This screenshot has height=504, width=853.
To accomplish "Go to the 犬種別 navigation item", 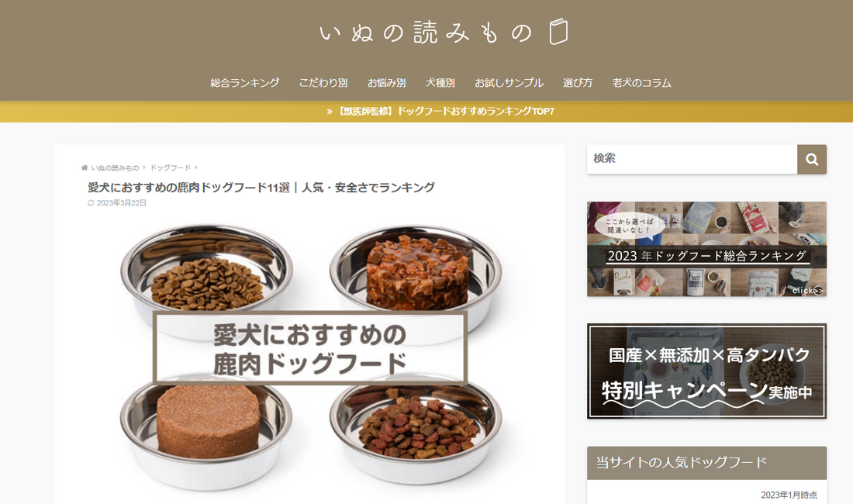I will coord(440,83).
